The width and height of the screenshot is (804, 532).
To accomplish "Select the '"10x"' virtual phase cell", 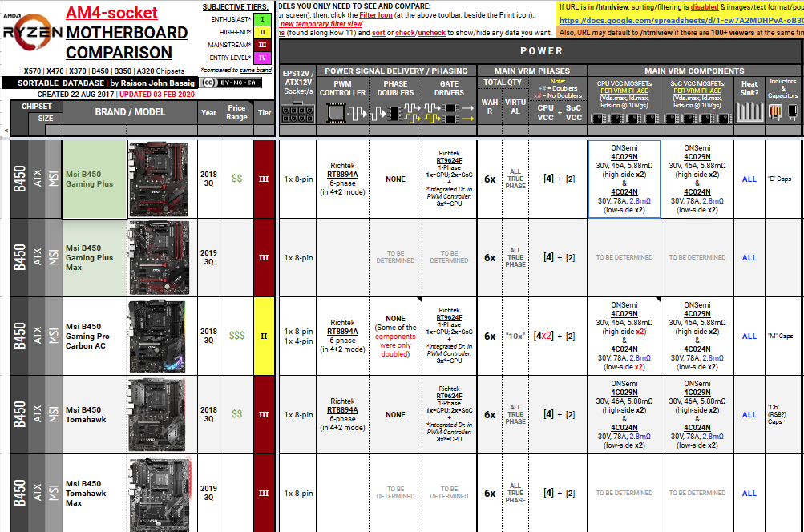I will point(515,337).
